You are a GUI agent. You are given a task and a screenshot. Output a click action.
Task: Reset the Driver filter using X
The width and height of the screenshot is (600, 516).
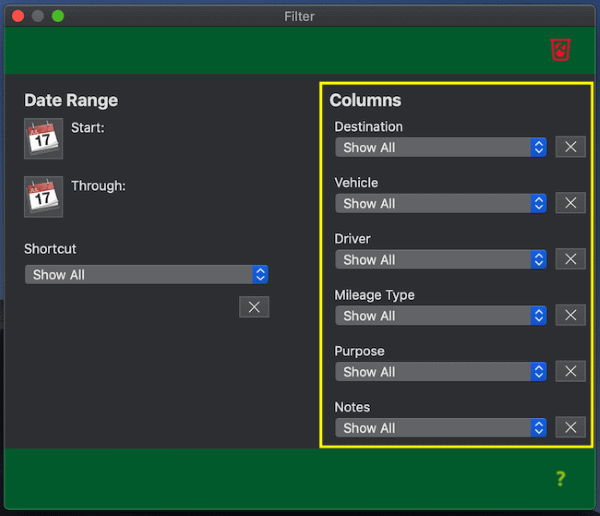(x=570, y=259)
